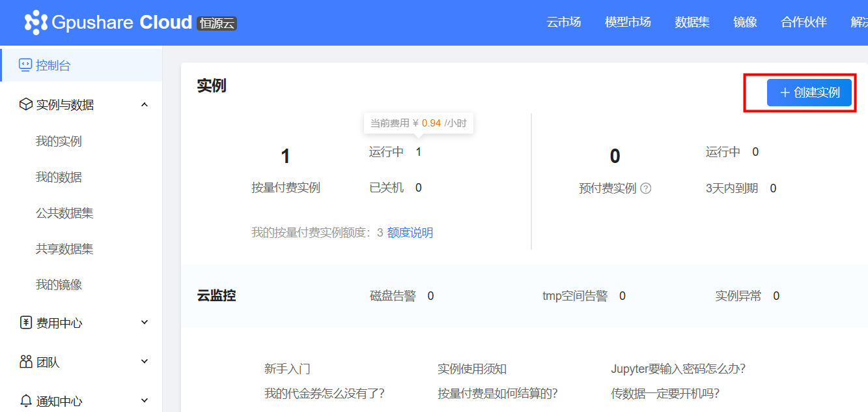
Task: Go to 公共数据集 in the sidebar
Action: [64, 213]
